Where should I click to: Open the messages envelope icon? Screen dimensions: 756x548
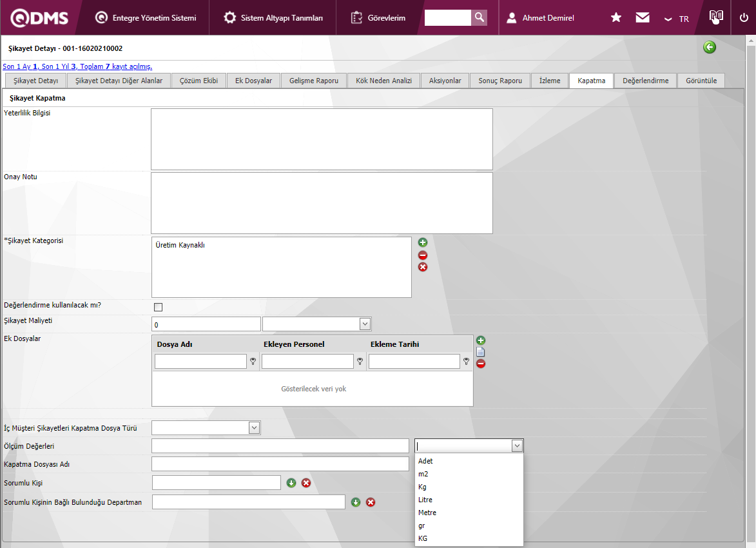coord(642,17)
